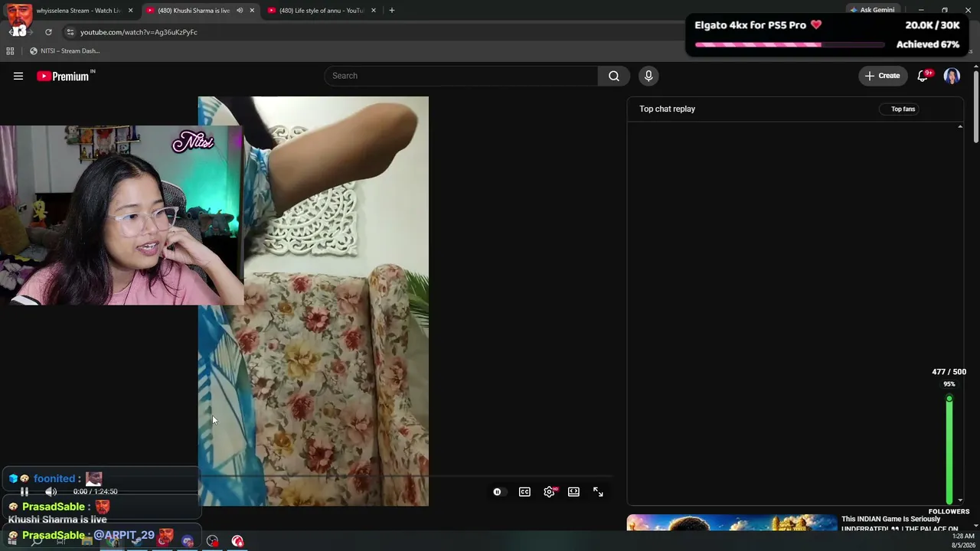
Task: Reload the current browser page
Action: coord(48,32)
